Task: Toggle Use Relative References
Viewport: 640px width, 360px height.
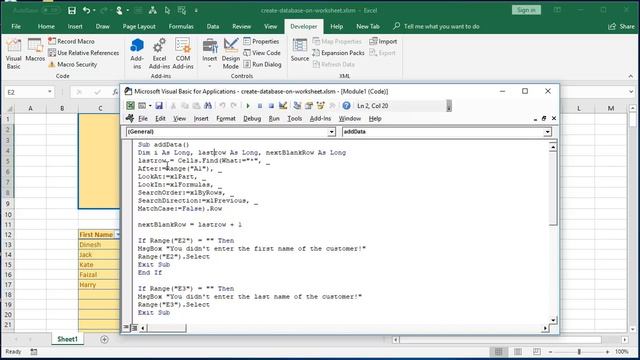Action: point(84,53)
